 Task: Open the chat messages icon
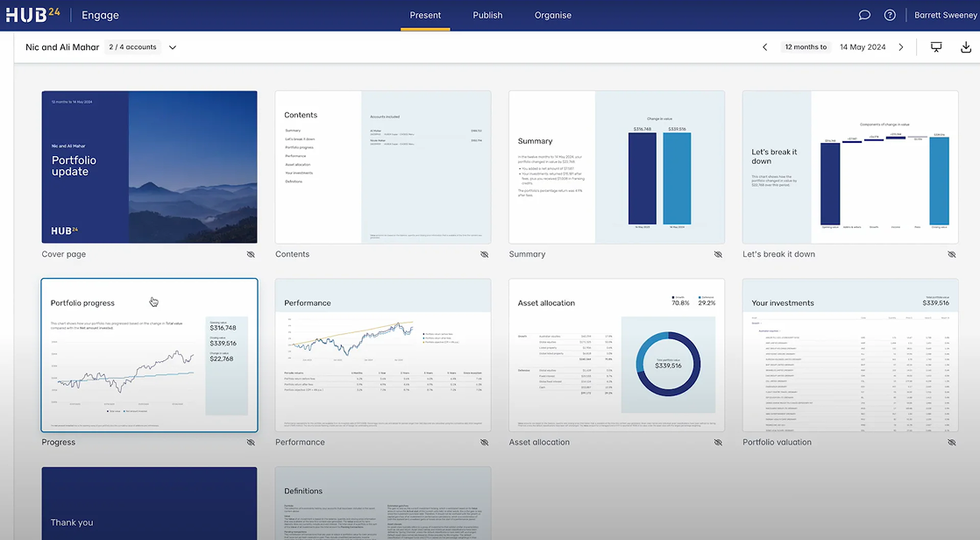pyautogui.click(x=864, y=15)
